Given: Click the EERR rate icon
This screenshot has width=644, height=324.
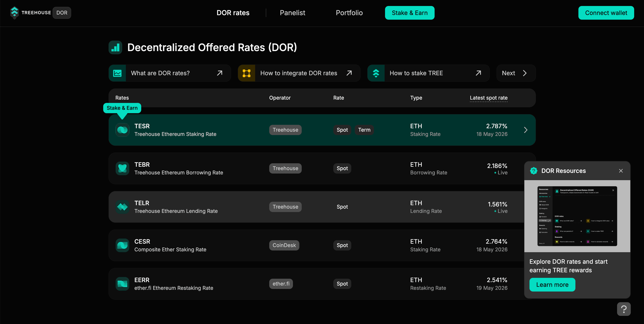Looking at the screenshot, I should (x=122, y=284).
